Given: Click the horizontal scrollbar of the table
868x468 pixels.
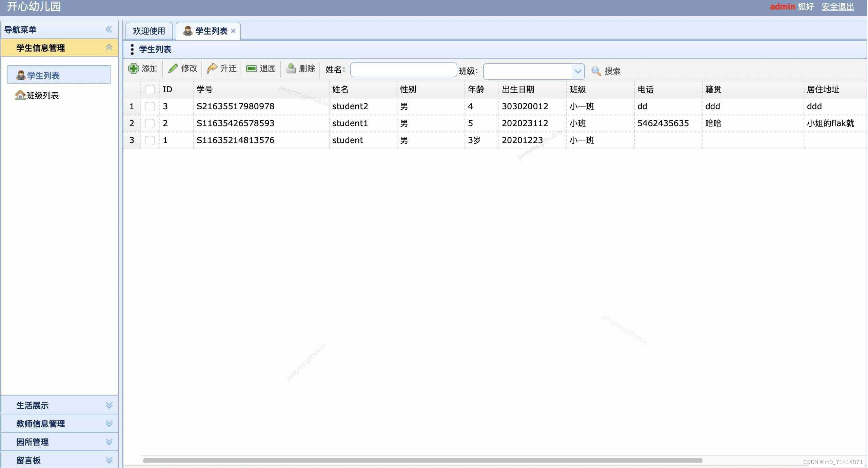Looking at the screenshot, I should (x=422, y=460).
